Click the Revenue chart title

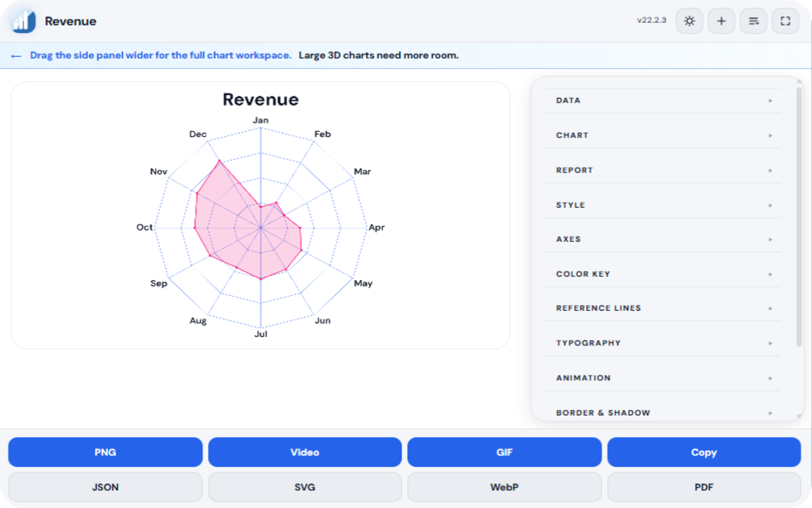[x=261, y=100]
